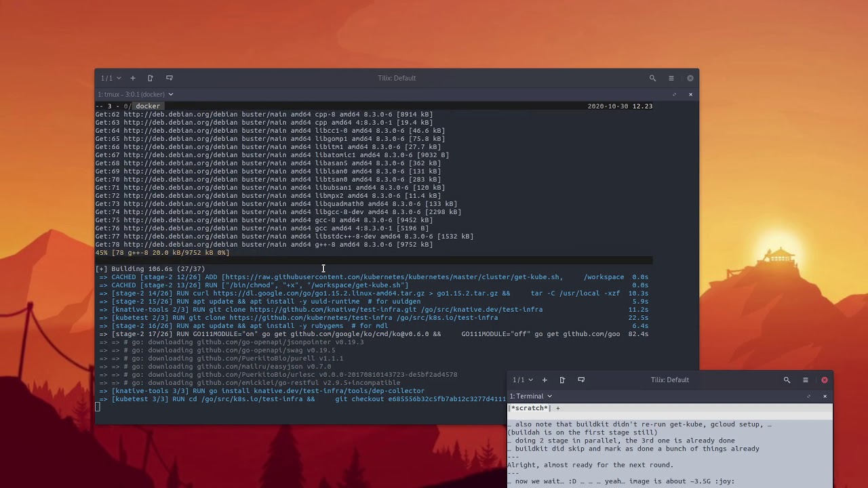868x488 pixels.
Task: Open search in the docker Tilix window
Action: (652, 78)
